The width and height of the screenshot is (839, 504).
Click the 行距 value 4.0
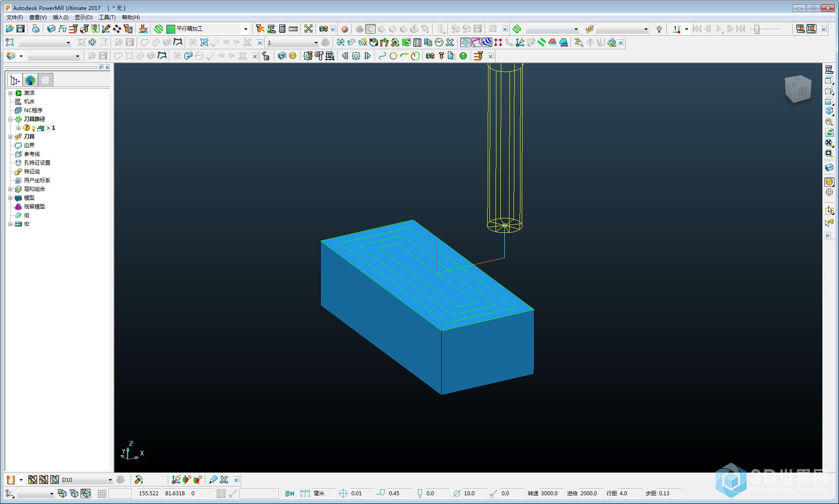[630, 493]
